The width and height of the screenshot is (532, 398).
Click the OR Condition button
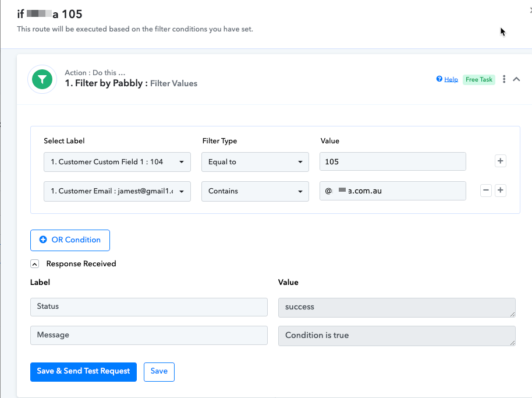tap(70, 240)
